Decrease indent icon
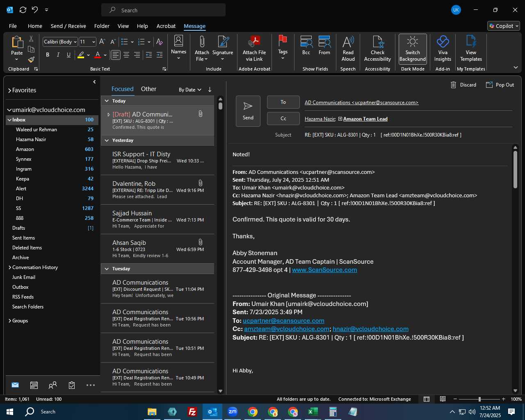 pos(149,55)
